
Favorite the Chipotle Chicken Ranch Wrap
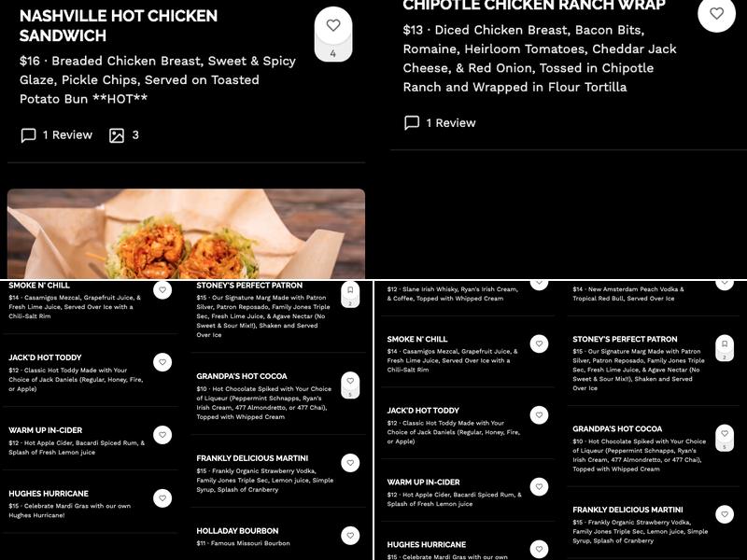716,13
